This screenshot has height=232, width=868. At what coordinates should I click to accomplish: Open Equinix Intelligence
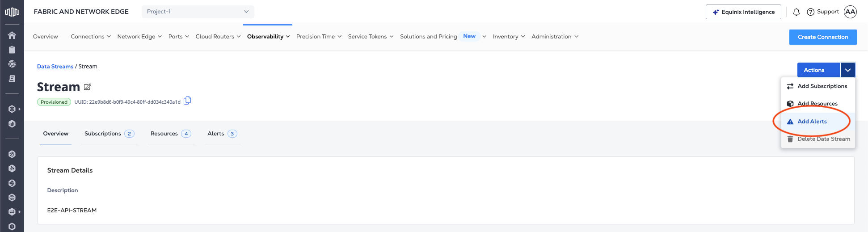743,12
